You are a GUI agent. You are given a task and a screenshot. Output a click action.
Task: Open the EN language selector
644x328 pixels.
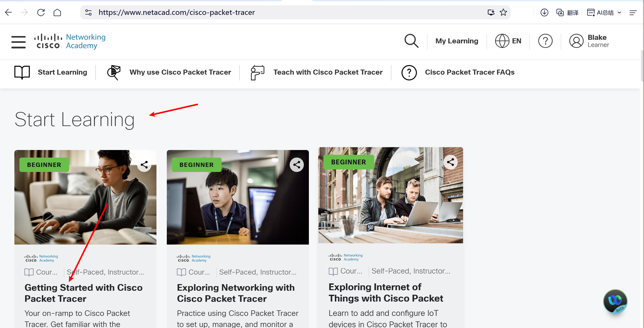pos(508,41)
